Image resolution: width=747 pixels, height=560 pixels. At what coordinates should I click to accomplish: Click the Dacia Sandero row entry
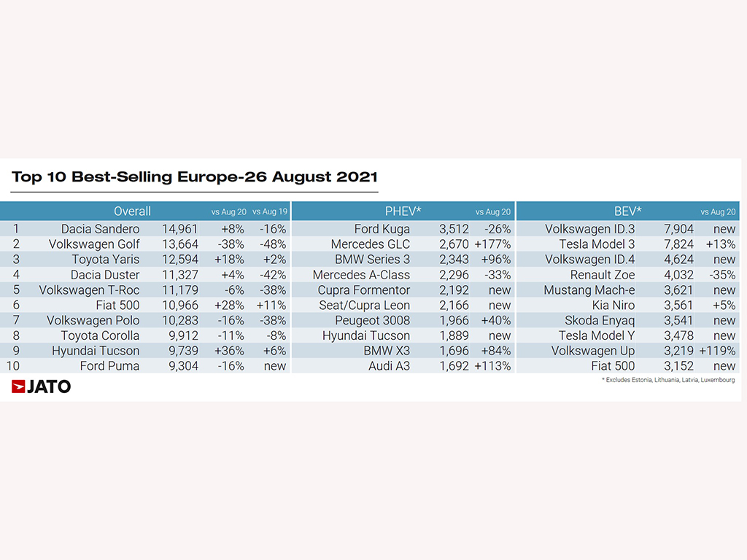(x=100, y=229)
